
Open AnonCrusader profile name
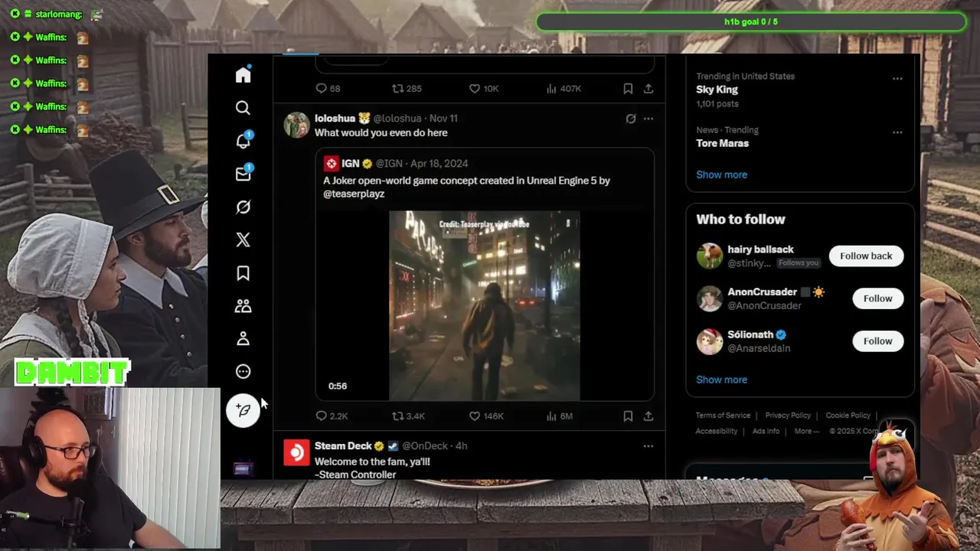tap(762, 292)
